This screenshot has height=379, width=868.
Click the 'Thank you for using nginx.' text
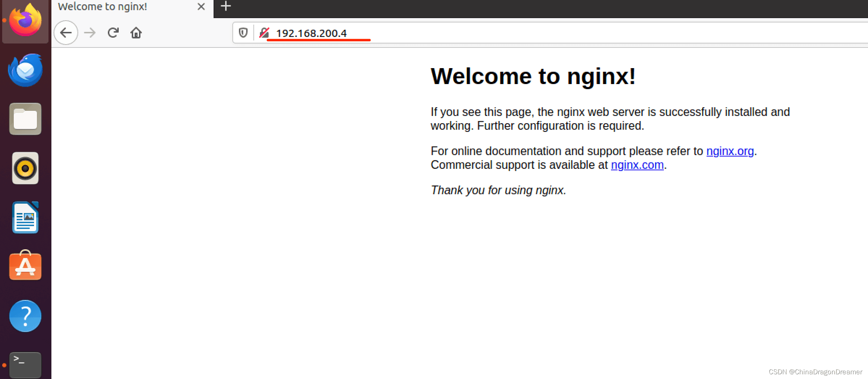pos(498,190)
